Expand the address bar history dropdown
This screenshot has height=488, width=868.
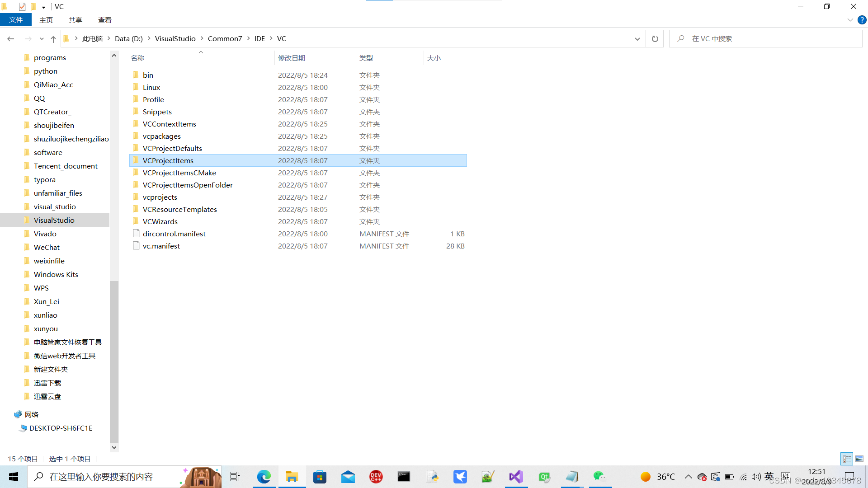(637, 39)
